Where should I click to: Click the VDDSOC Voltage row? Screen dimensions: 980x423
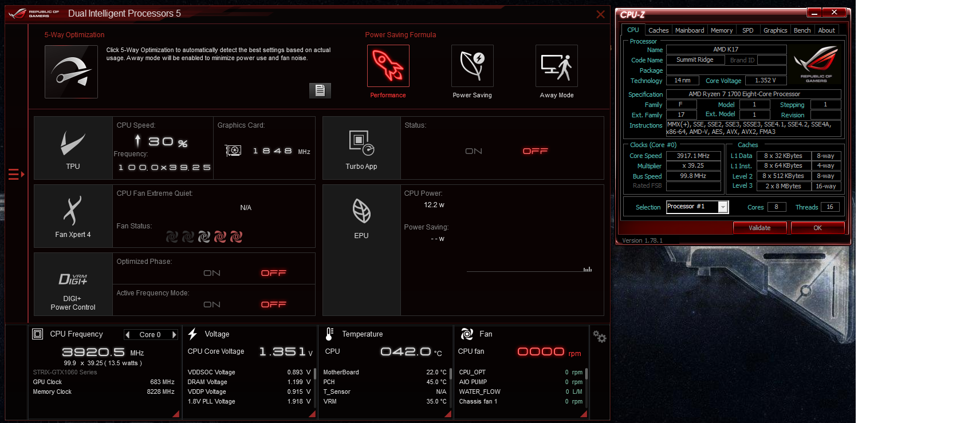click(249, 372)
